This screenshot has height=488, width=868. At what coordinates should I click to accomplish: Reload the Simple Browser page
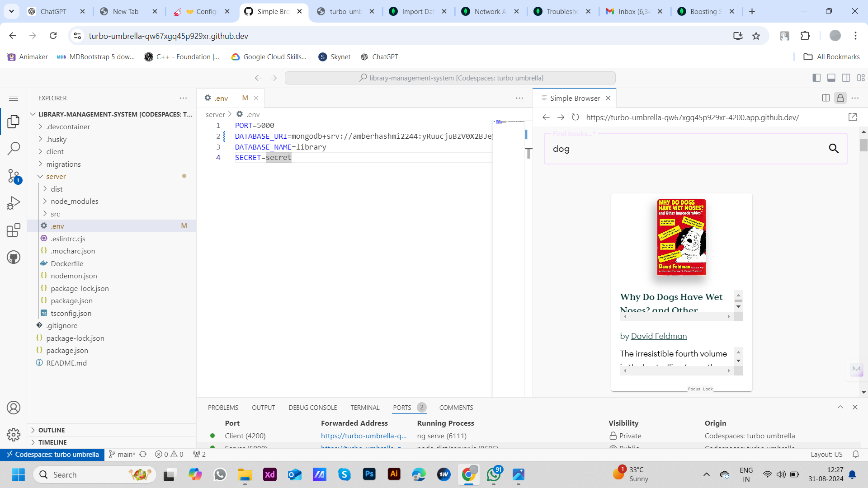[575, 117]
